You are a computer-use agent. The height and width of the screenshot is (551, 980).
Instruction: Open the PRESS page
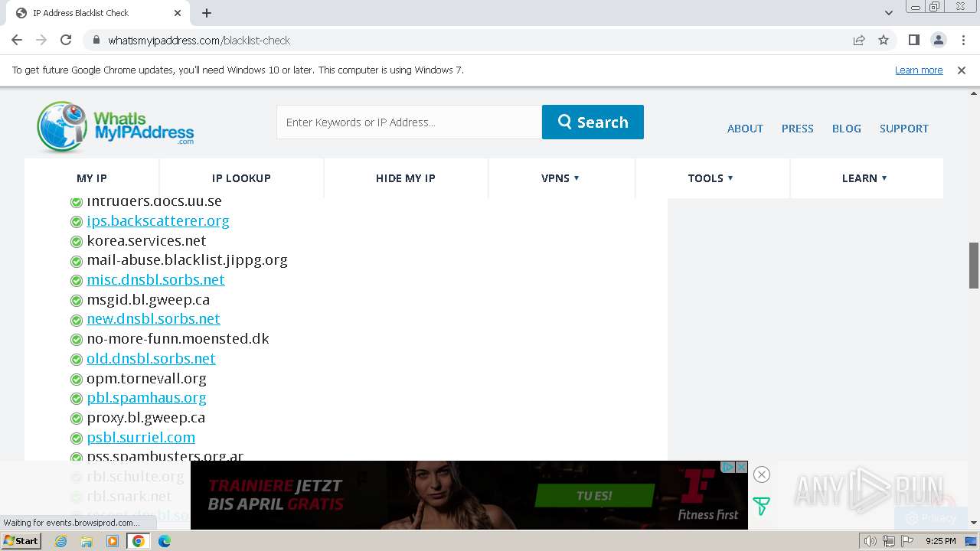(797, 129)
